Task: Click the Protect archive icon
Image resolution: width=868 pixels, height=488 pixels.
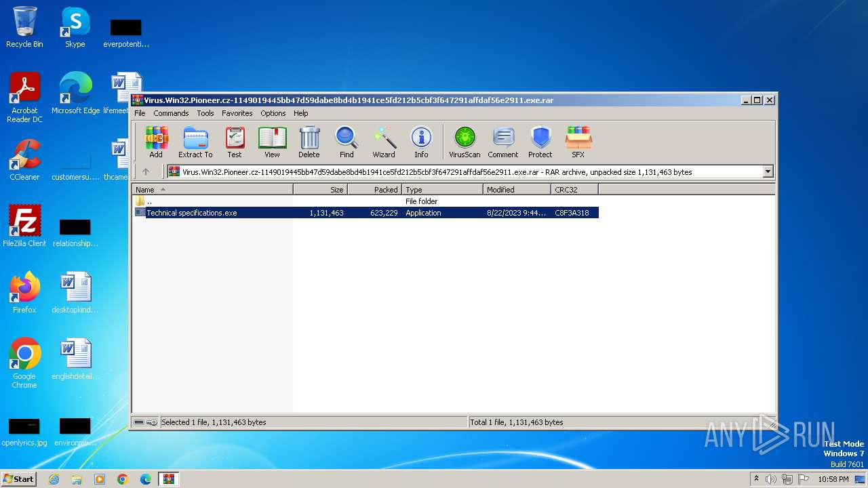Action: coord(540,142)
